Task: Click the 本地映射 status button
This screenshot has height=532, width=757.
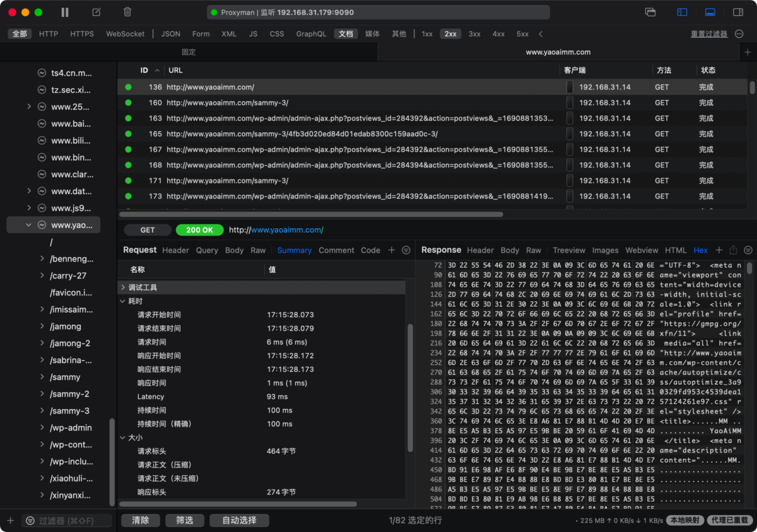Action: [685, 521]
